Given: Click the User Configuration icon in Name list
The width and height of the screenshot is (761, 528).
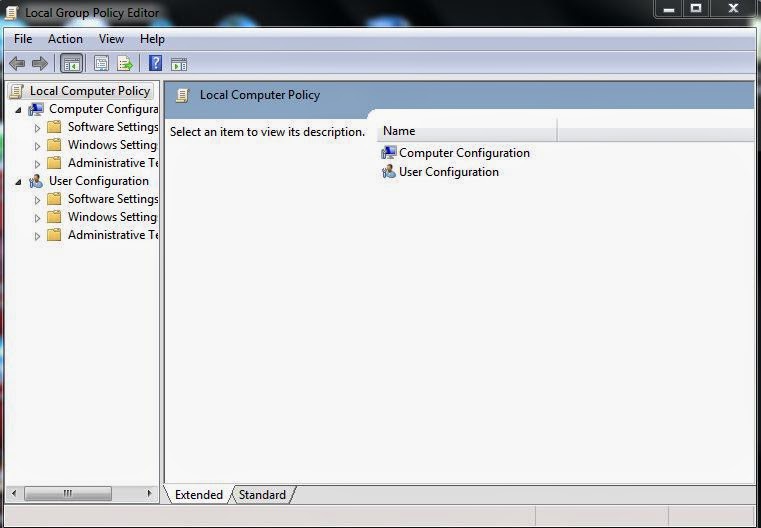Looking at the screenshot, I should click(x=388, y=172).
